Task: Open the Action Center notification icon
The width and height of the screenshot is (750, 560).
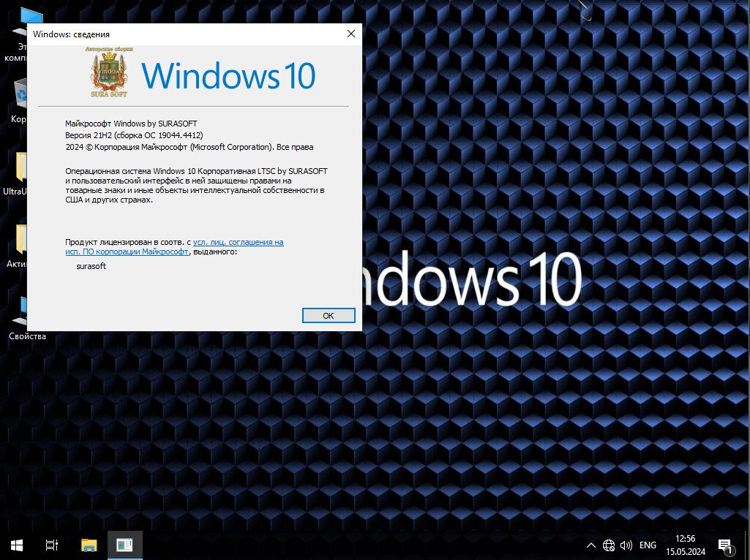Action: (x=725, y=545)
